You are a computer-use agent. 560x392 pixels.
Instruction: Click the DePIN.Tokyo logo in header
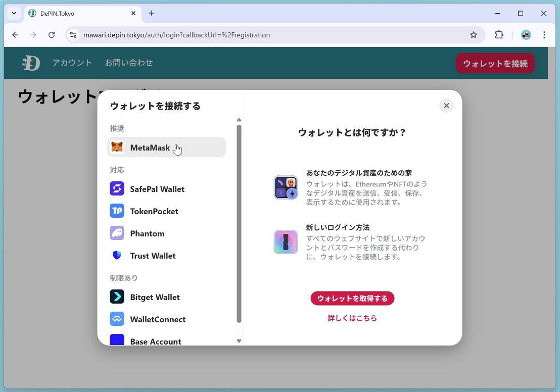(31, 63)
